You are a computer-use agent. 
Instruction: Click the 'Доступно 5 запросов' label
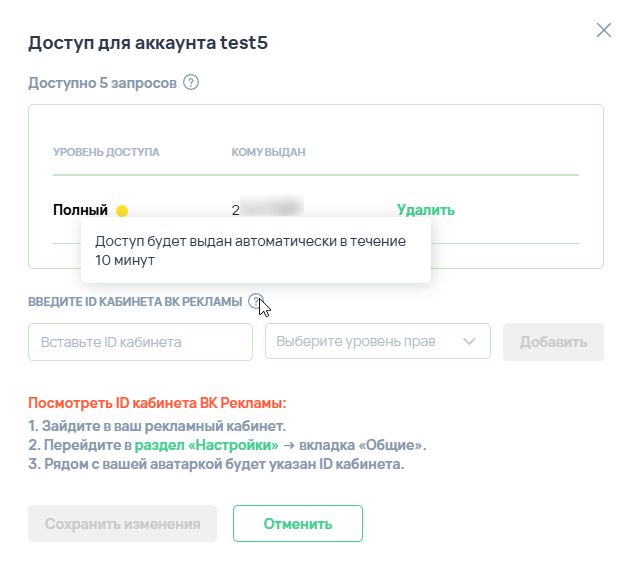coord(102,83)
